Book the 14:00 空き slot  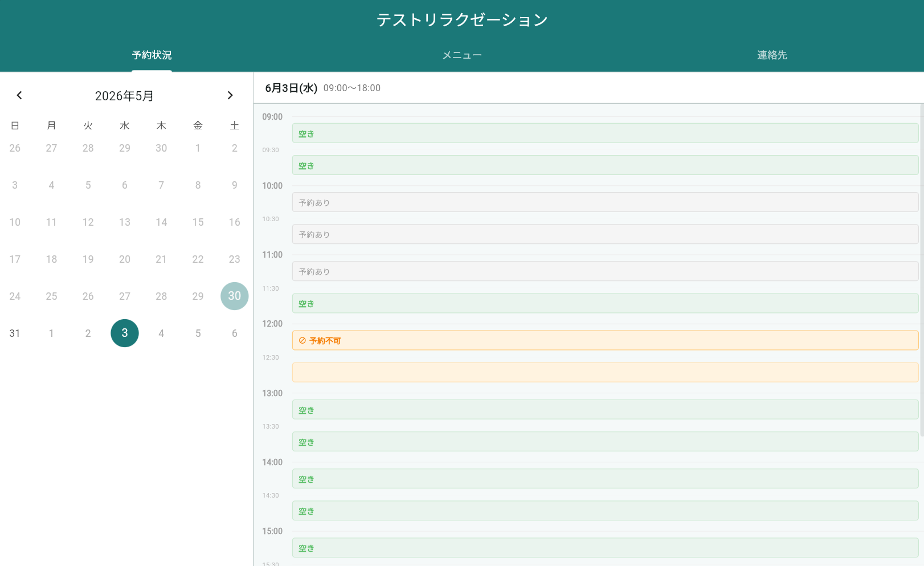pos(605,479)
